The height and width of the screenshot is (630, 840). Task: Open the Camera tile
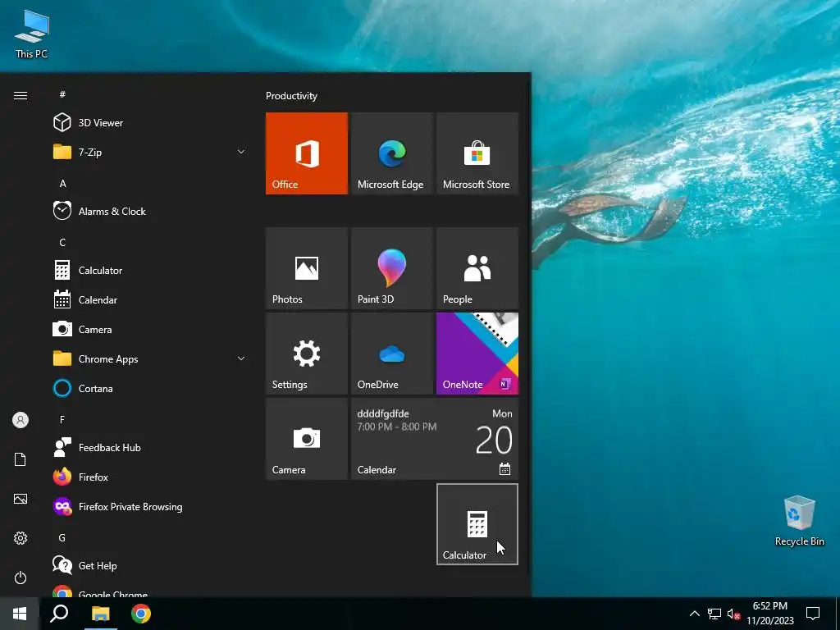tap(307, 439)
